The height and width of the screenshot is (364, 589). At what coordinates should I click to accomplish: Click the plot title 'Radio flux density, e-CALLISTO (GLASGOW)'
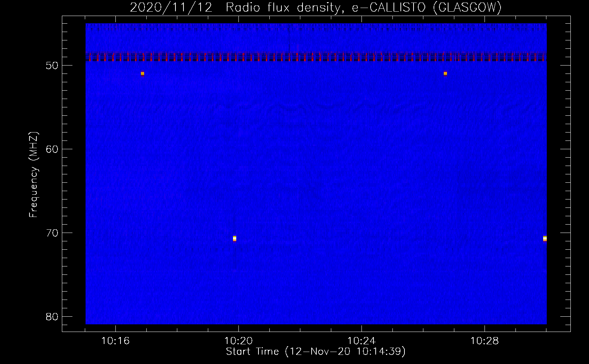coord(364,7)
